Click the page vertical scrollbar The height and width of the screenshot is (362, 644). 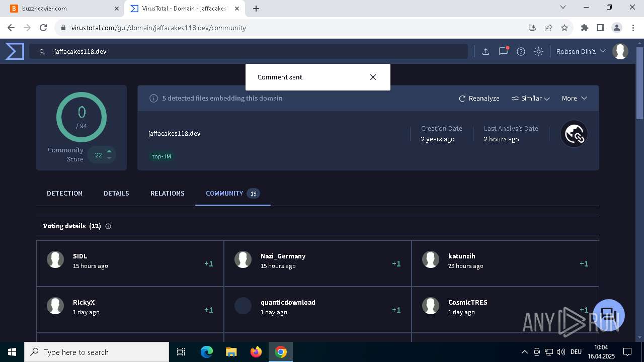[640, 83]
